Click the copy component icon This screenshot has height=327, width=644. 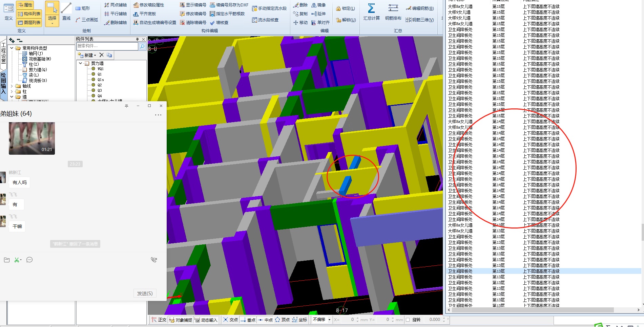point(109,55)
